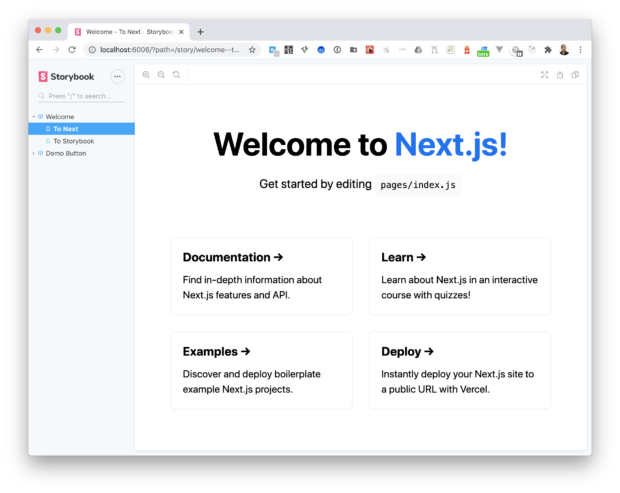This screenshot has height=493, width=620.
Task: Select the To Storybook story
Action: pos(81,141)
